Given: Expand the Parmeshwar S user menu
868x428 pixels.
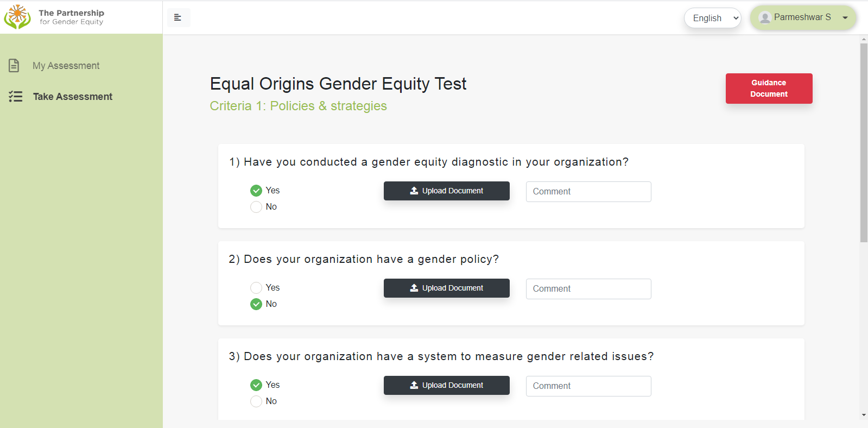Looking at the screenshot, I should pos(845,17).
